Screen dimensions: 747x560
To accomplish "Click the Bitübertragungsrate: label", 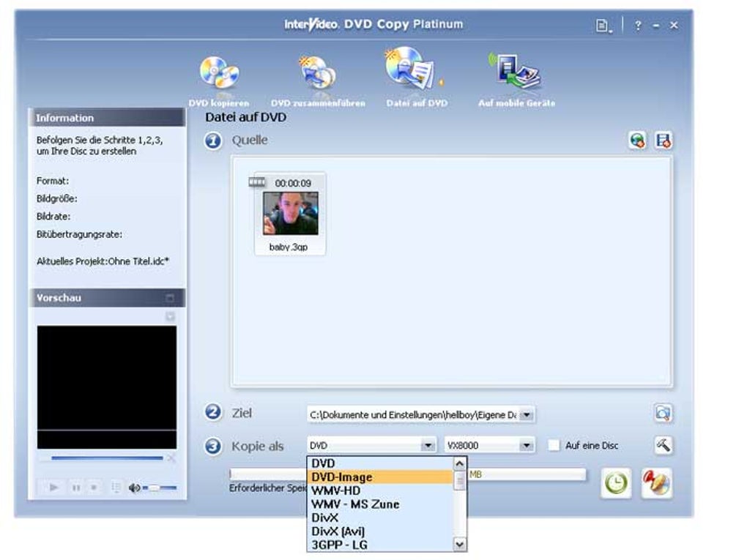I will click(79, 234).
